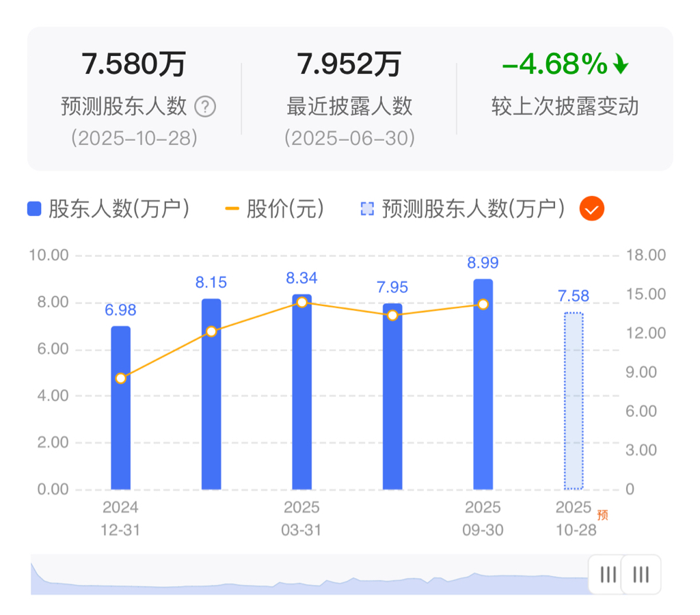Click the 7.580万 predicted shareholder figure
Viewport: 700px width, 615px height.
[x=133, y=64]
